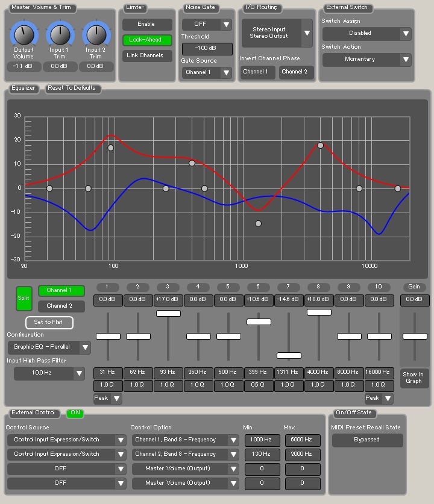Toggle Link Channels in limiter
Screen dimensions: 434x504
click(147, 55)
